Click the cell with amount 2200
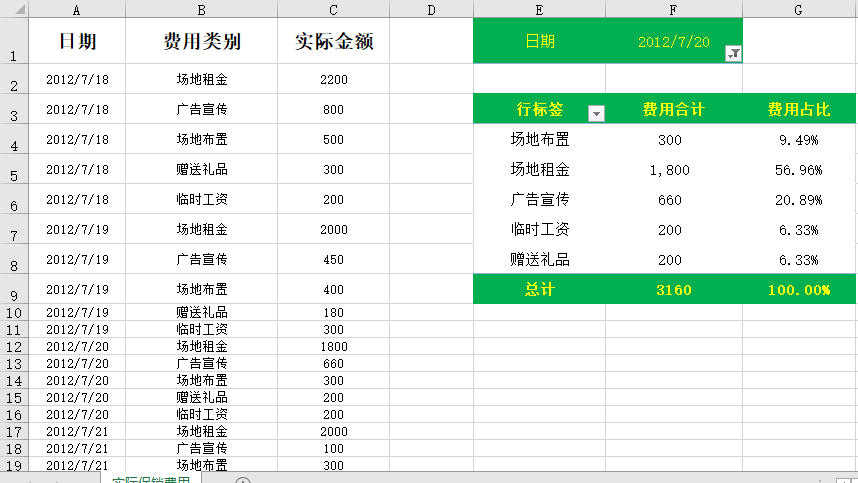Viewport: 858px width, 483px height. point(333,79)
